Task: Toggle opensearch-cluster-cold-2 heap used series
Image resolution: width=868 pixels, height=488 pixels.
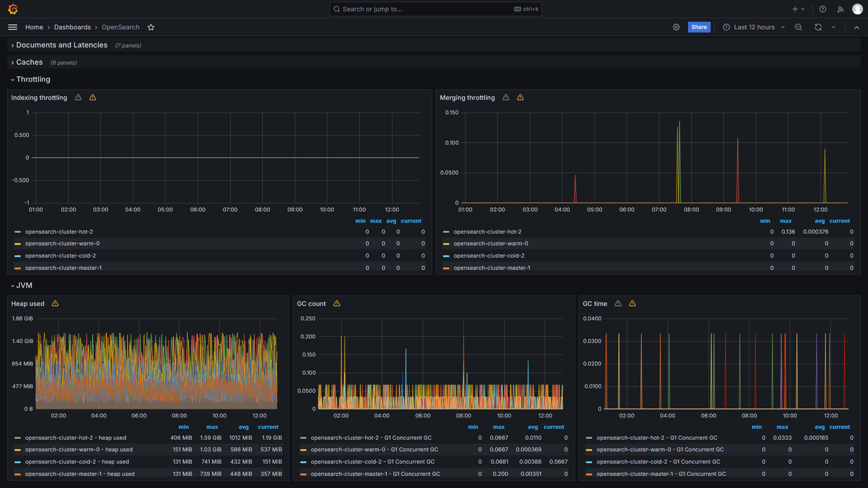Action: 77,462
